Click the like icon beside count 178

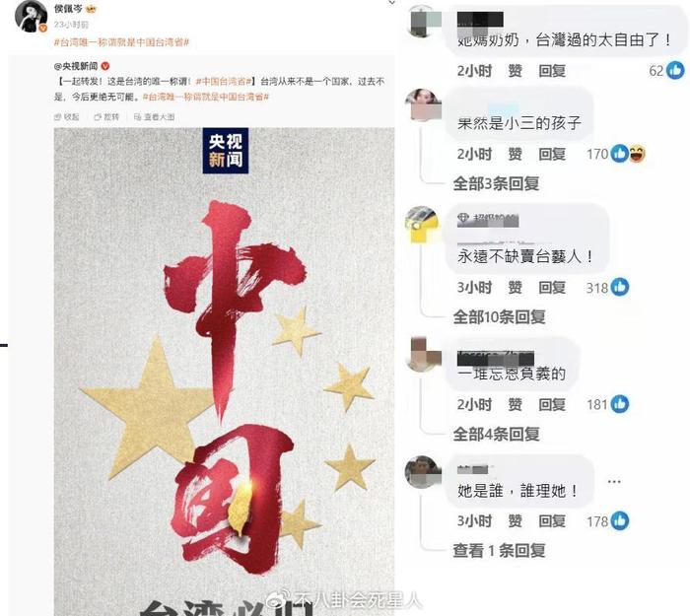click(620, 520)
